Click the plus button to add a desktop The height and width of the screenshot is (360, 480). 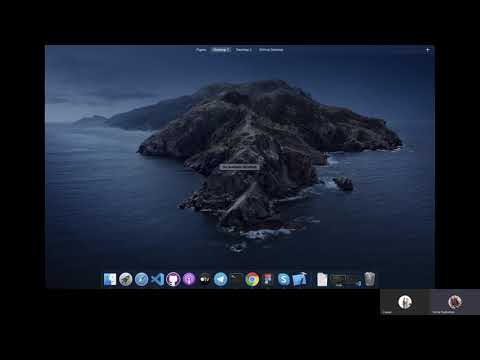point(428,51)
